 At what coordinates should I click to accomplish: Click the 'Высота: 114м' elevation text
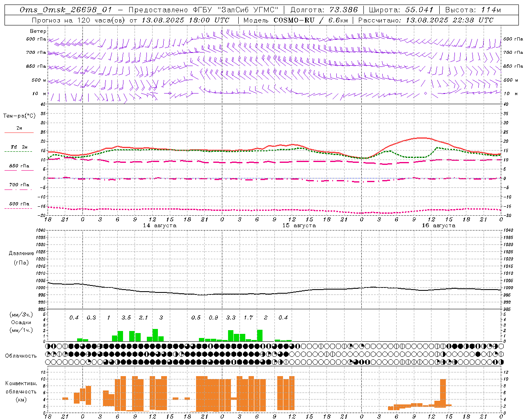point(473,10)
